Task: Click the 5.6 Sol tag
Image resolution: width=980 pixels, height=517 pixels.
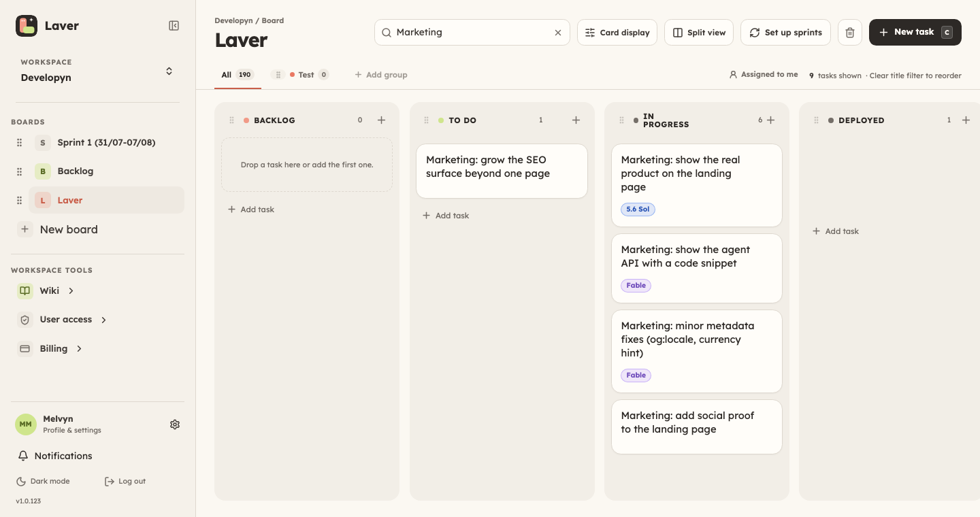Action: [x=638, y=210]
